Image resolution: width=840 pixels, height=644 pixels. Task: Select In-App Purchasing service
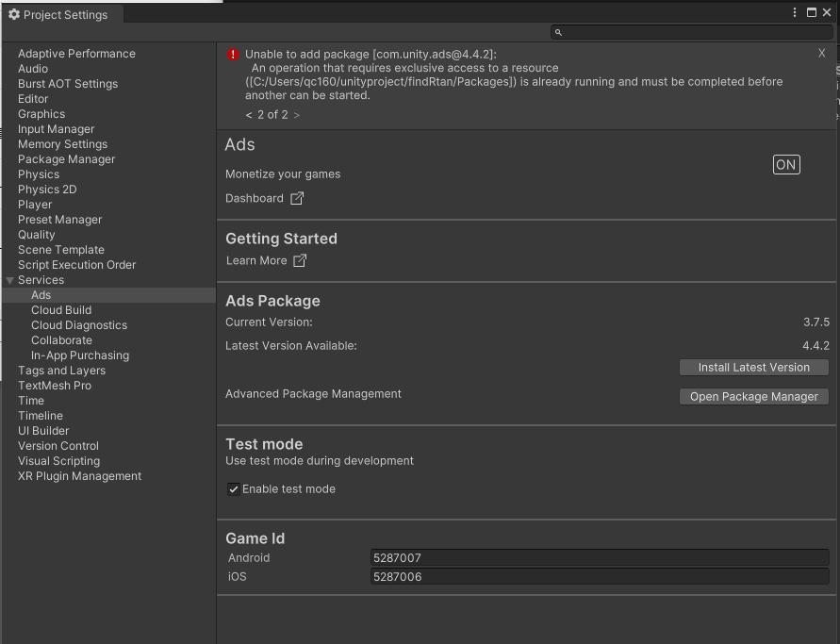[x=80, y=355]
